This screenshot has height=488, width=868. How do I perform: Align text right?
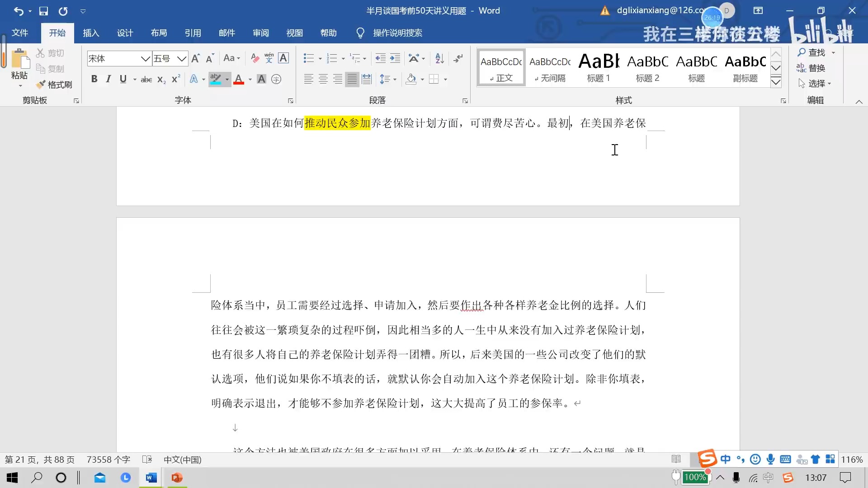pyautogui.click(x=338, y=79)
